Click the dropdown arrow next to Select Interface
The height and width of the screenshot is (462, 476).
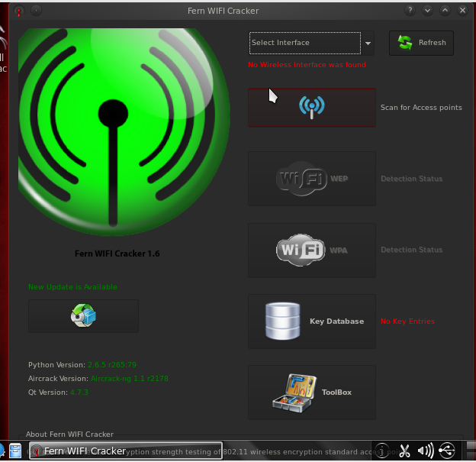[368, 44]
